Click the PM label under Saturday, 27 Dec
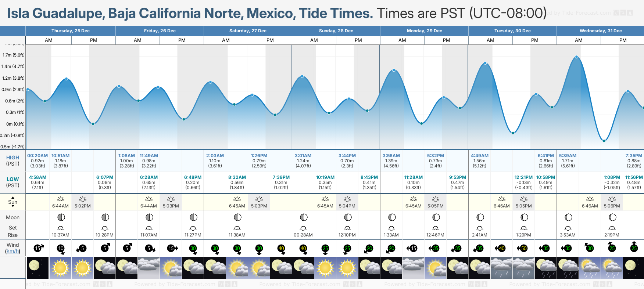 tap(270, 40)
